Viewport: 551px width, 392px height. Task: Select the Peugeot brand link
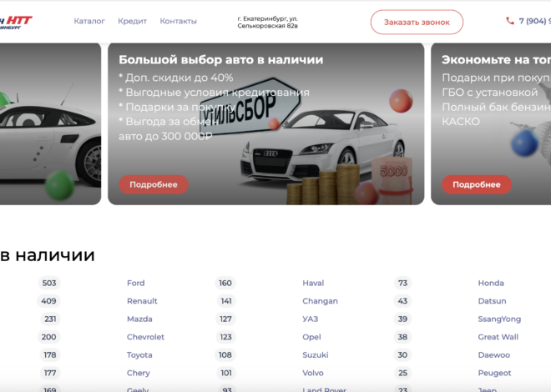494,373
